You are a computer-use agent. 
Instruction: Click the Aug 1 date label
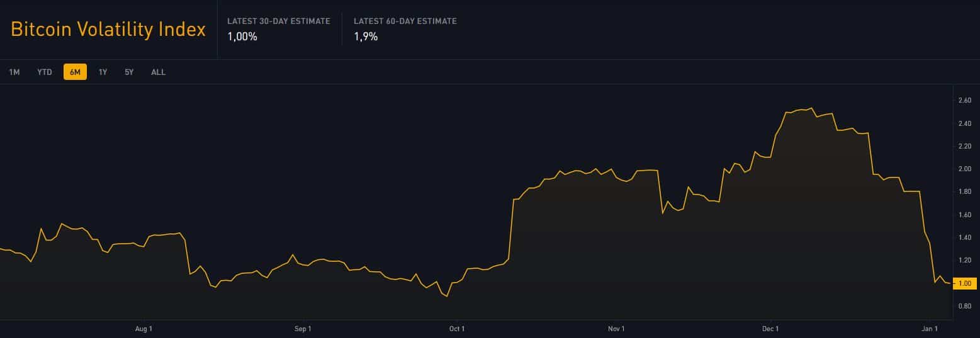pyautogui.click(x=144, y=329)
